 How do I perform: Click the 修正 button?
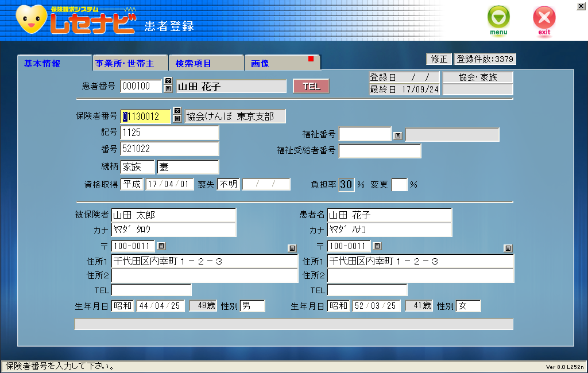click(x=440, y=59)
